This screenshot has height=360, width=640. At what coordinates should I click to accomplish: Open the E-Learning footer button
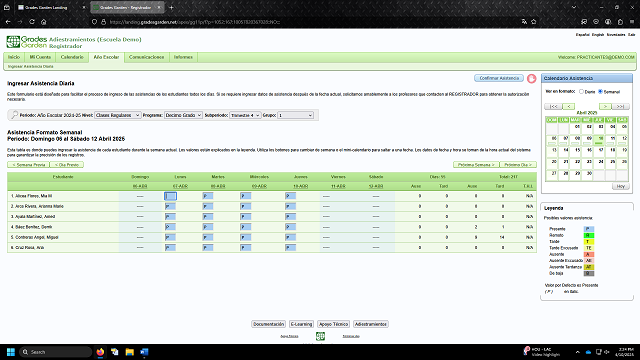click(x=301, y=324)
